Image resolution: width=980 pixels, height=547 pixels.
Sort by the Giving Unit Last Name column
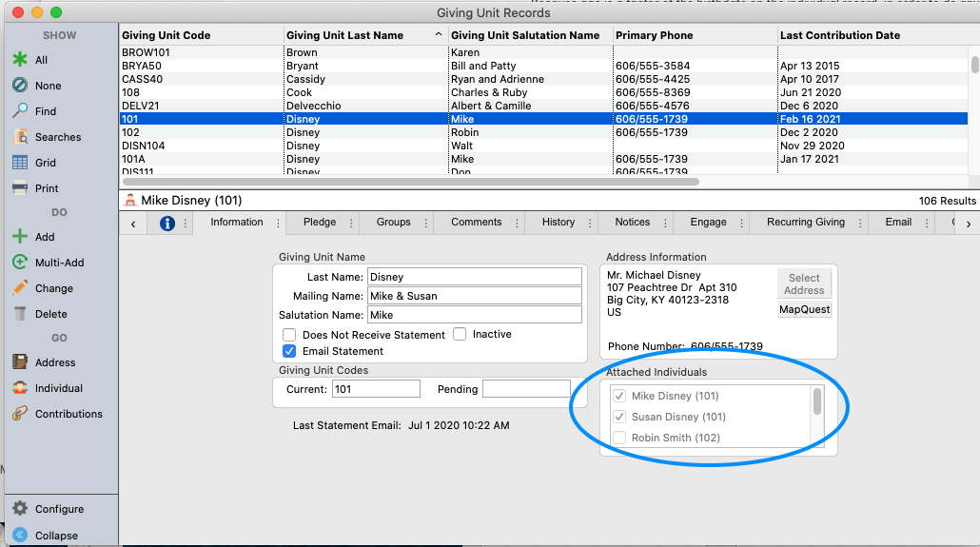pyautogui.click(x=344, y=35)
